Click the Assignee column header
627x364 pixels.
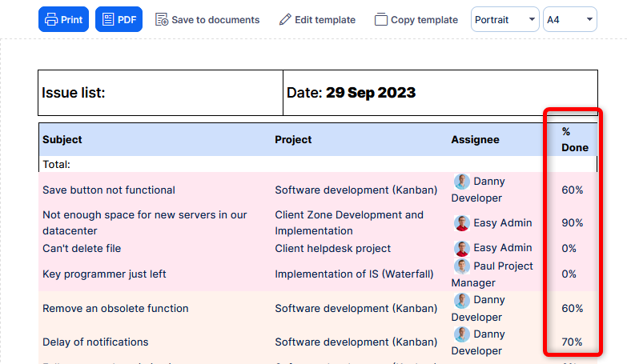[x=475, y=139]
